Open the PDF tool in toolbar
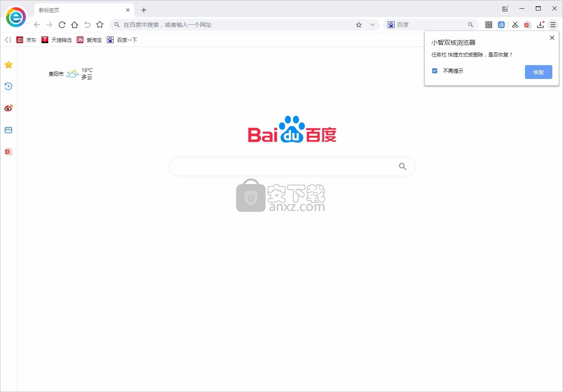 click(528, 25)
